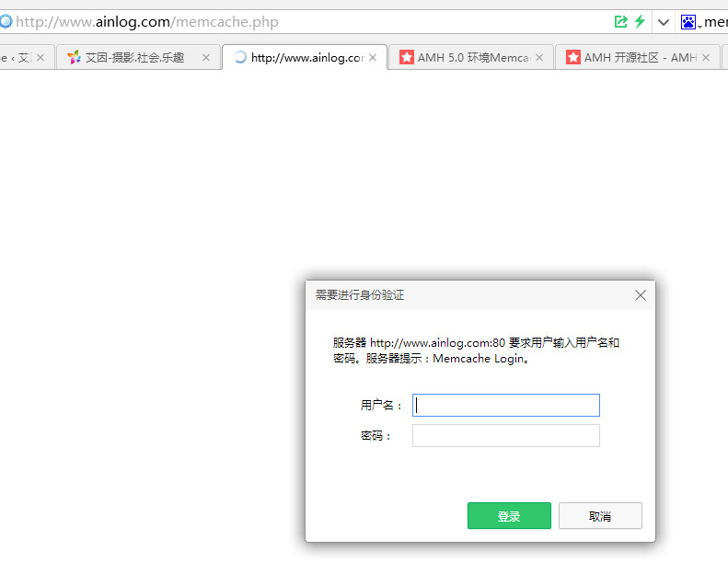Screen dimensions: 728x574
Task: Close the authentication dialog with X
Action: click(x=641, y=295)
